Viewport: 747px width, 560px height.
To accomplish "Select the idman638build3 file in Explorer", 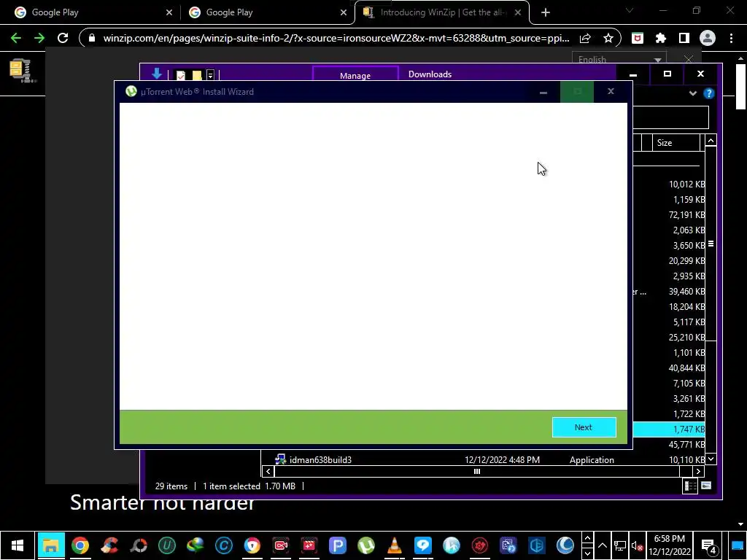I will click(x=320, y=460).
